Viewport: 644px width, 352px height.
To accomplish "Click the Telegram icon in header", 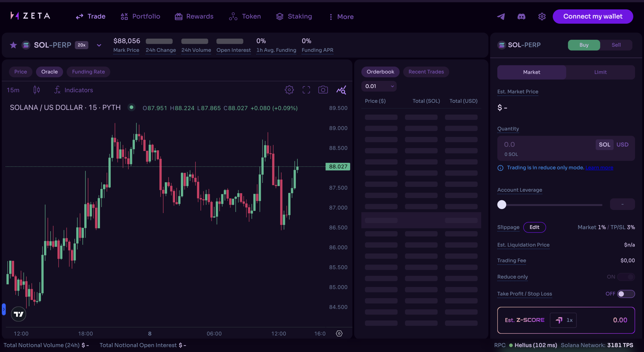I will (x=501, y=17).
